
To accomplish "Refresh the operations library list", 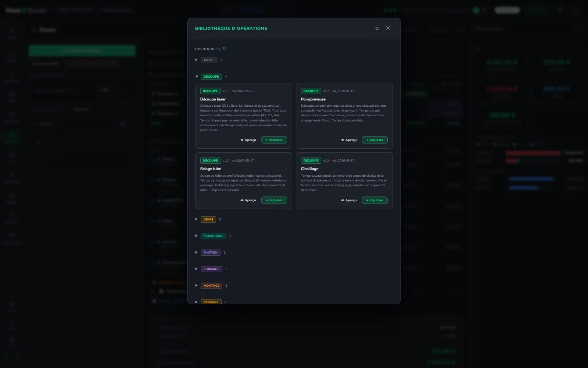I will 377,28.
